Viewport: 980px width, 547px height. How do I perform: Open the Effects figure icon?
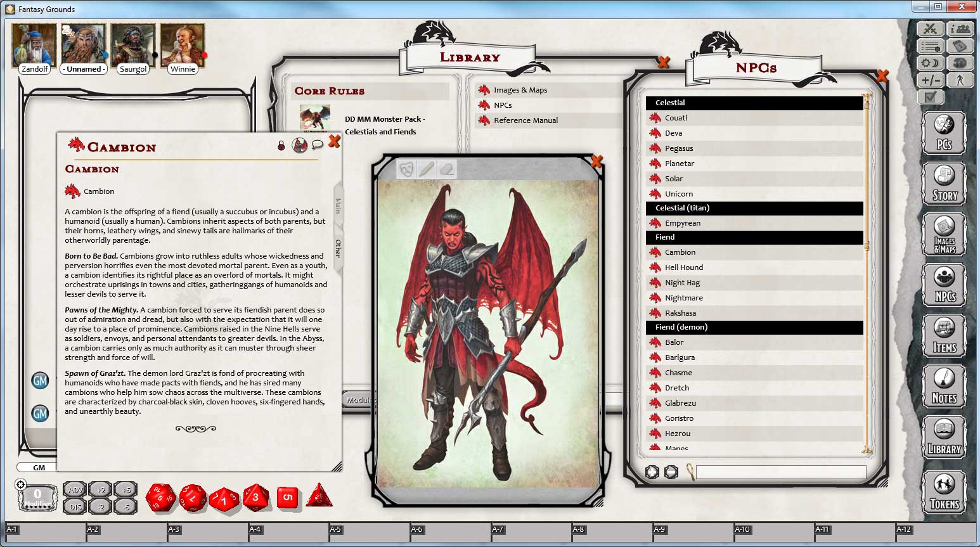960,80
